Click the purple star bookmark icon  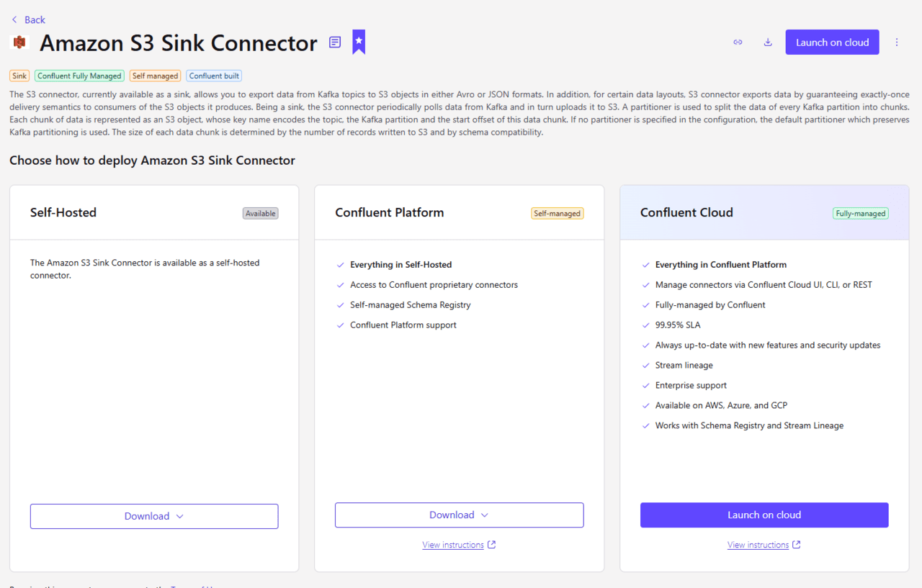[359, 42]
